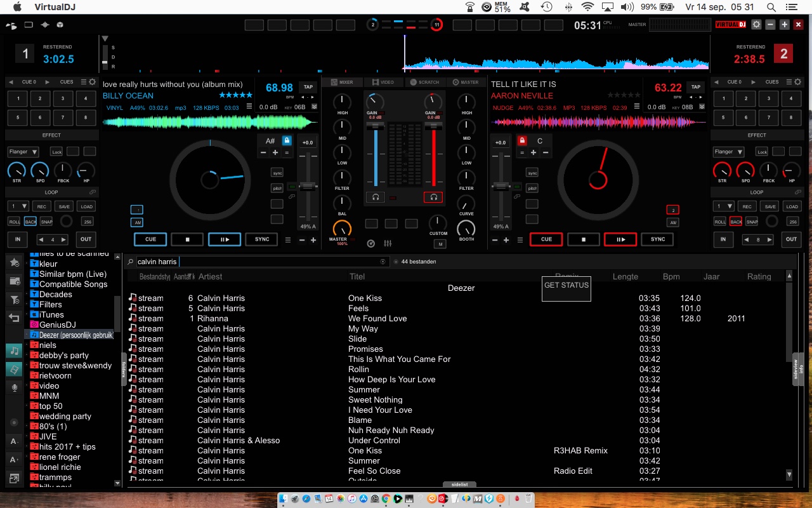Click right deck headphone cue button
Viewport: 812px width, 508px height.
(x=433, y=197)
